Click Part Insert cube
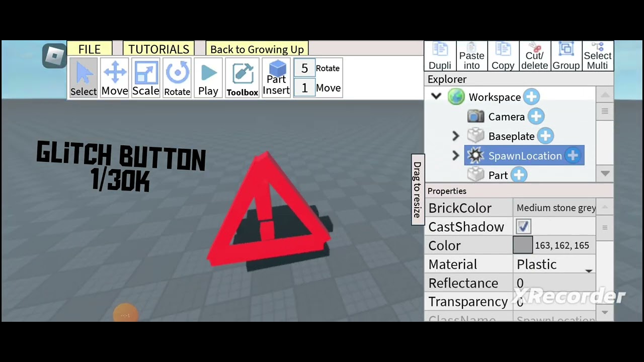 (276, 78)
